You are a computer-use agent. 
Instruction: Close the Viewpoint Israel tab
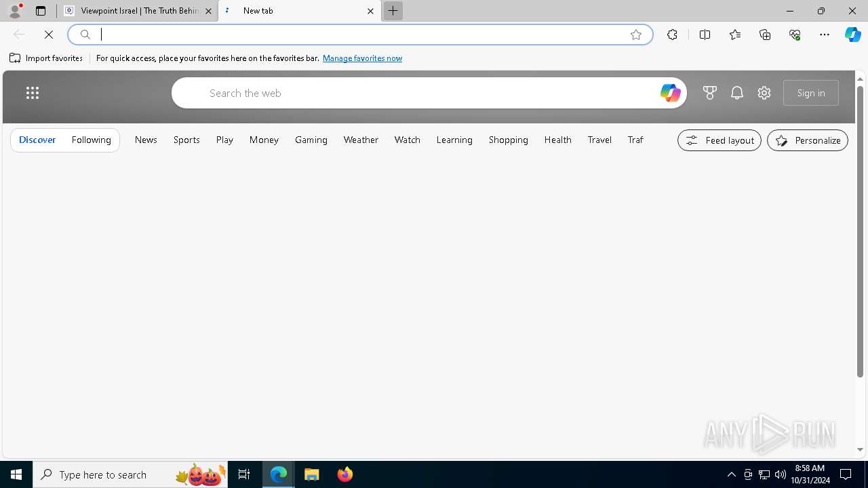(208, 11)
